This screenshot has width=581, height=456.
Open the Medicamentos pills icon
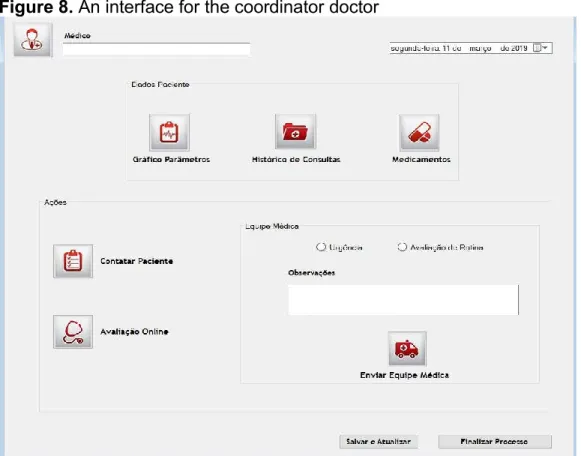pos(419,132)
